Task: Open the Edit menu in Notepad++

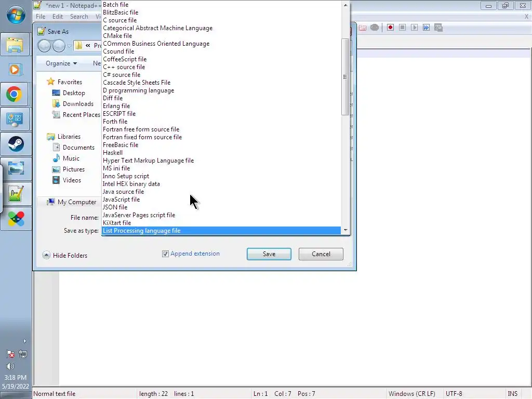Action: pos(57,16)
